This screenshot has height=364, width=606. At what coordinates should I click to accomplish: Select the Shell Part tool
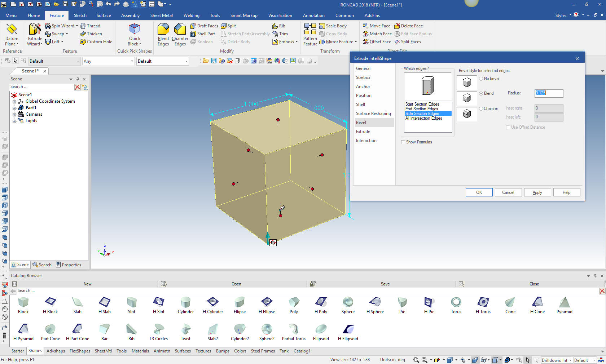pyautogui.click(x=203, y=34)
